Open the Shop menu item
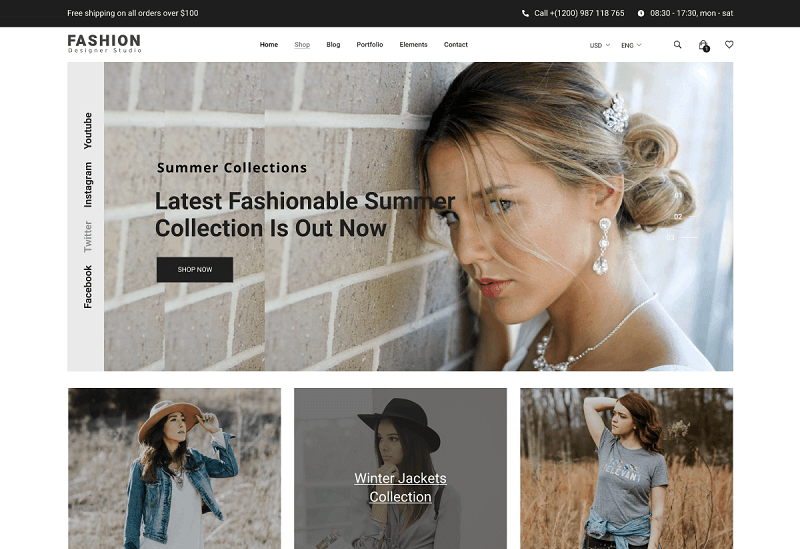Viewport: 800px width, 549px height. (x=302, y=44)
